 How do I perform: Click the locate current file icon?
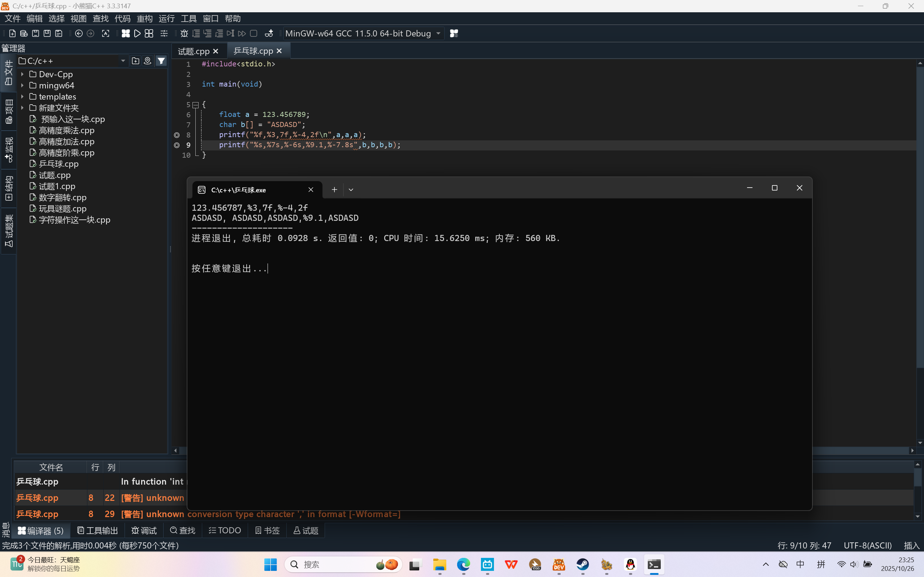click(x=147, y=61)
